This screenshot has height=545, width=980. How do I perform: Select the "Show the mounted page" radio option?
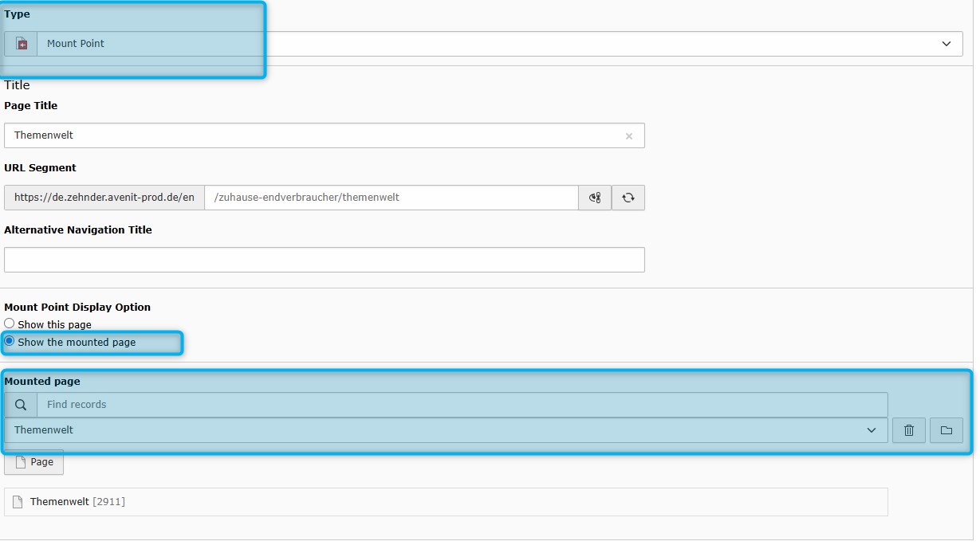[10, 341]
